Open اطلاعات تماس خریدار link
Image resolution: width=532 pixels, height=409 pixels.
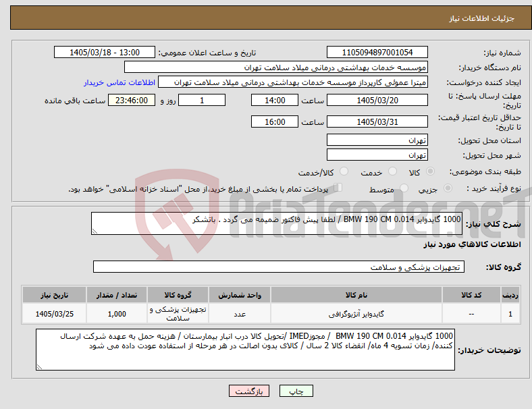click(119, 82)
